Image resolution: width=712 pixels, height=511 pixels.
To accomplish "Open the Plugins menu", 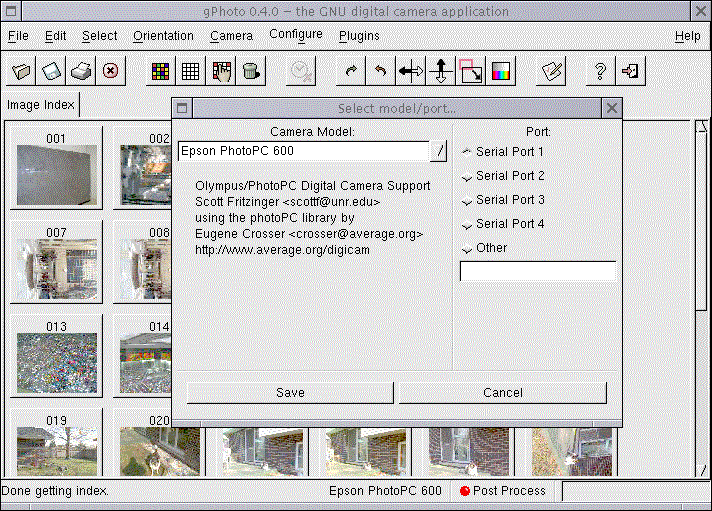I will coord(359,36).
